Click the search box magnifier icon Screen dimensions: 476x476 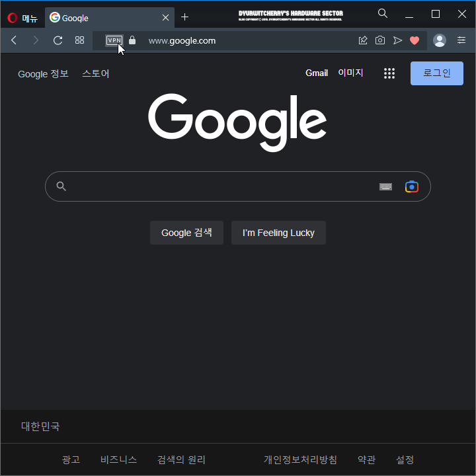61,186
